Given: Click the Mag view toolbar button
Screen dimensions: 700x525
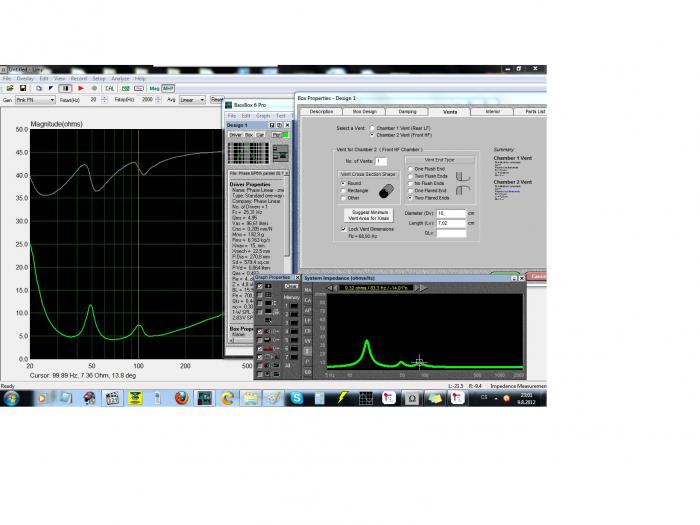Looking at the screenshot, I should (154, 88).
